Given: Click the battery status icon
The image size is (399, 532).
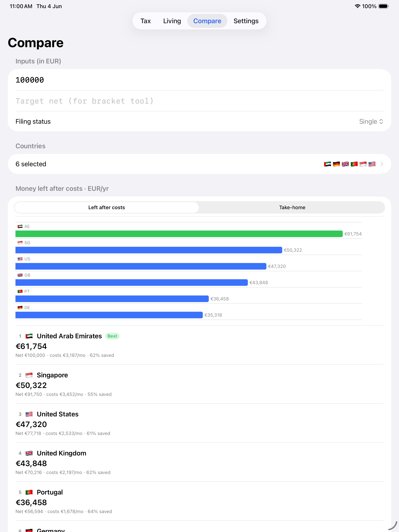Looking at the screenshot, I should [384, 6].
